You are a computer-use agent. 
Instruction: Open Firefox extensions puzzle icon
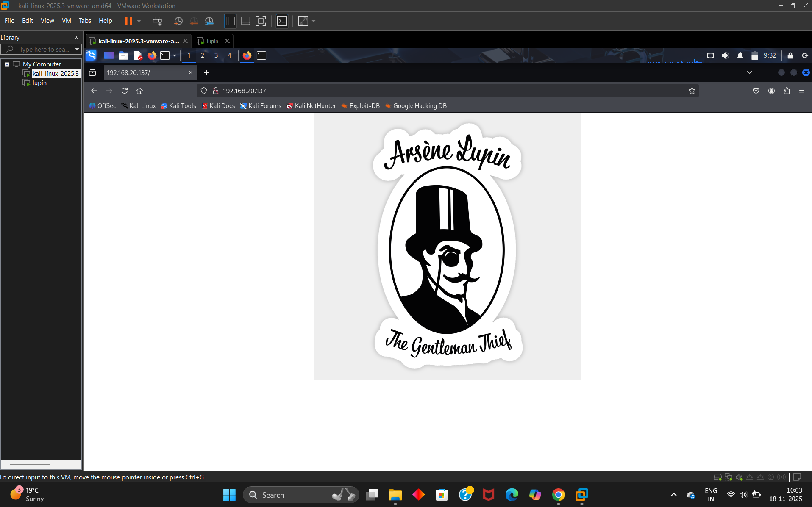click(x=787, y=91)
